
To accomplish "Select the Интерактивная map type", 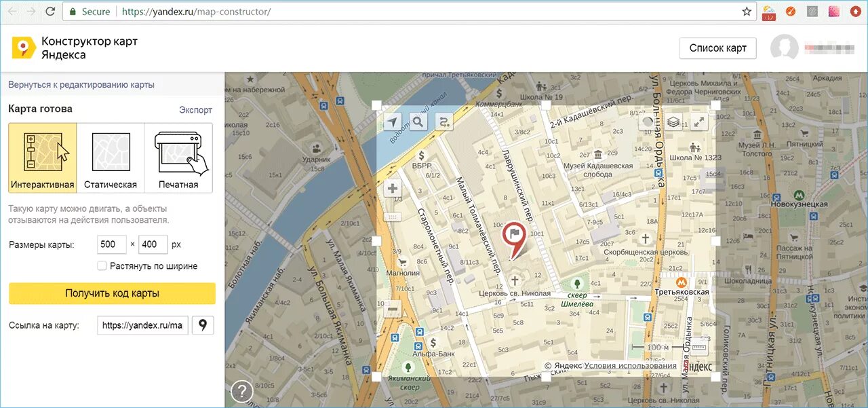I will coord(43,158).
